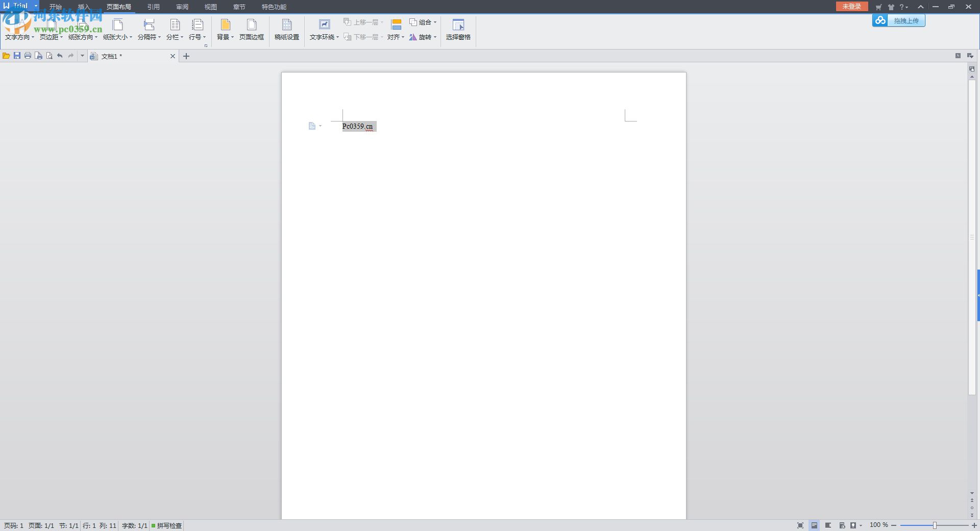Open the shopping cart store icon
This screenshot has height=531, width=980.
[x=878, y=7]
